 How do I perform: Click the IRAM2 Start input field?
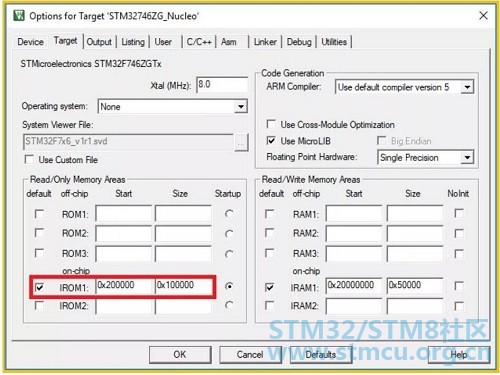coord(354,307)
